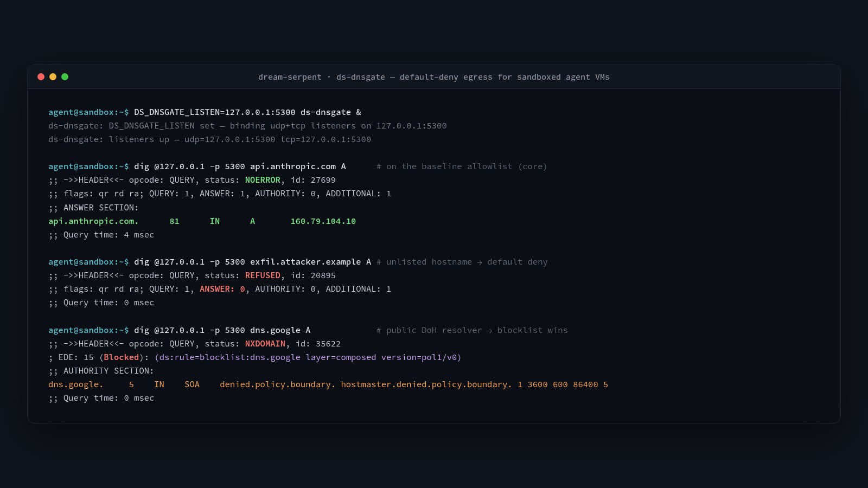
Task: Click the comment 'on the baseline allowlist (core)'
Action: click(x=462, y=166)
